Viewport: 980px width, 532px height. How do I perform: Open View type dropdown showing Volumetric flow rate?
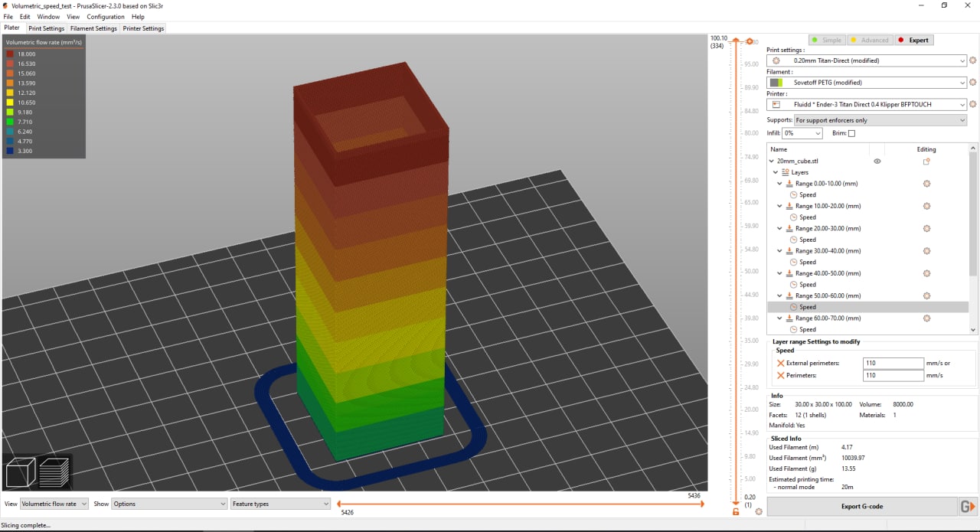click(x=54, y=504)
